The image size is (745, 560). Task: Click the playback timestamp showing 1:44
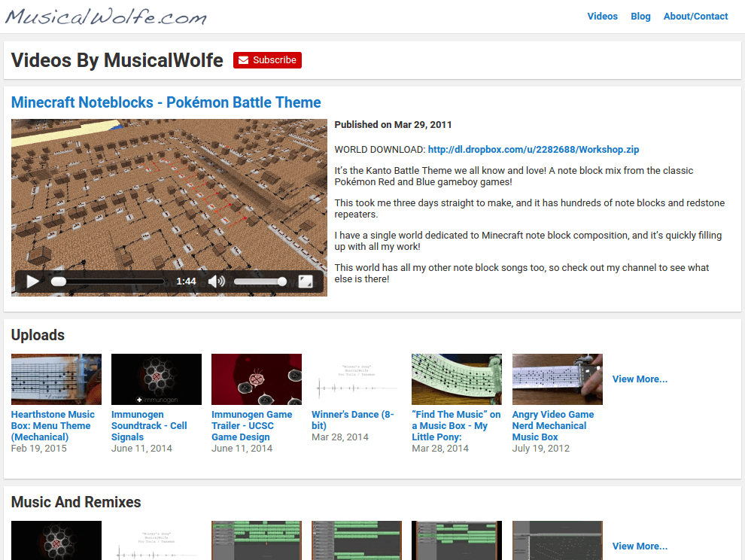[x=187, y=281]
